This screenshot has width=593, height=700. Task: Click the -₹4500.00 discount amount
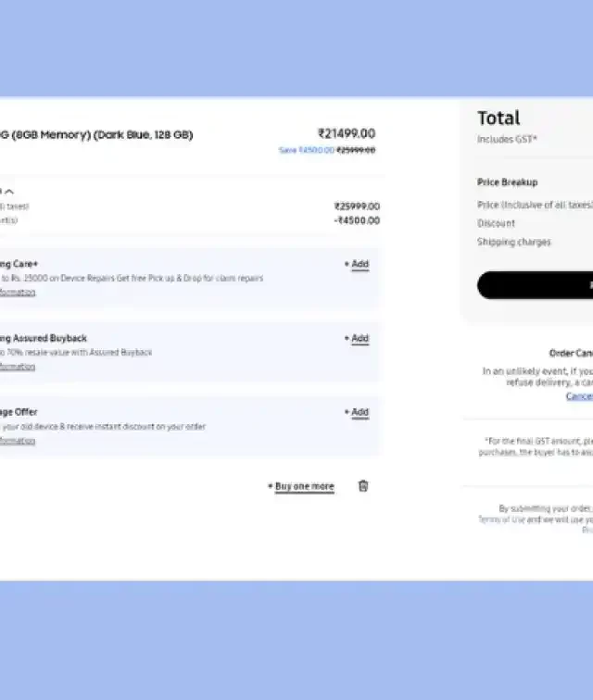(x=357, y=220)
